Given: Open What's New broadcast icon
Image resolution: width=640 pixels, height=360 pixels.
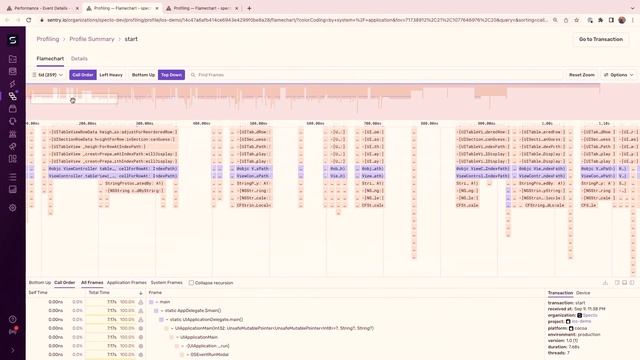Looking at the screenshot, I should pos(13,331).
